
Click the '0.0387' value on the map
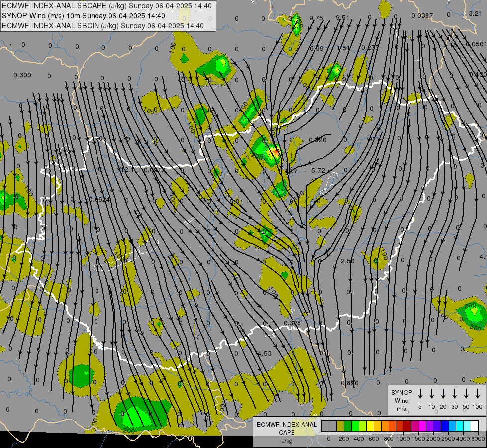tap(422, 16)
